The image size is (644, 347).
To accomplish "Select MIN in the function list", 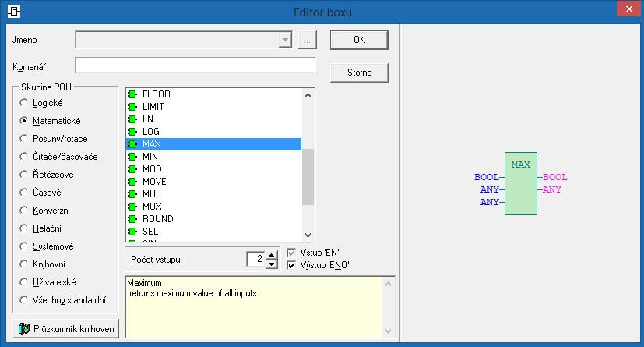I will (213, 157).
